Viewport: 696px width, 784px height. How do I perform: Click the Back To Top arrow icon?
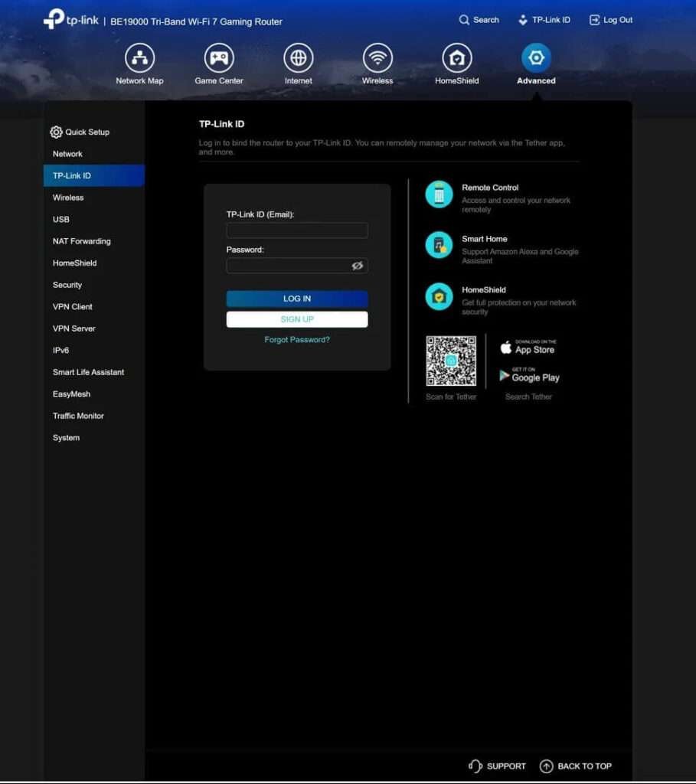click(546, 766)
